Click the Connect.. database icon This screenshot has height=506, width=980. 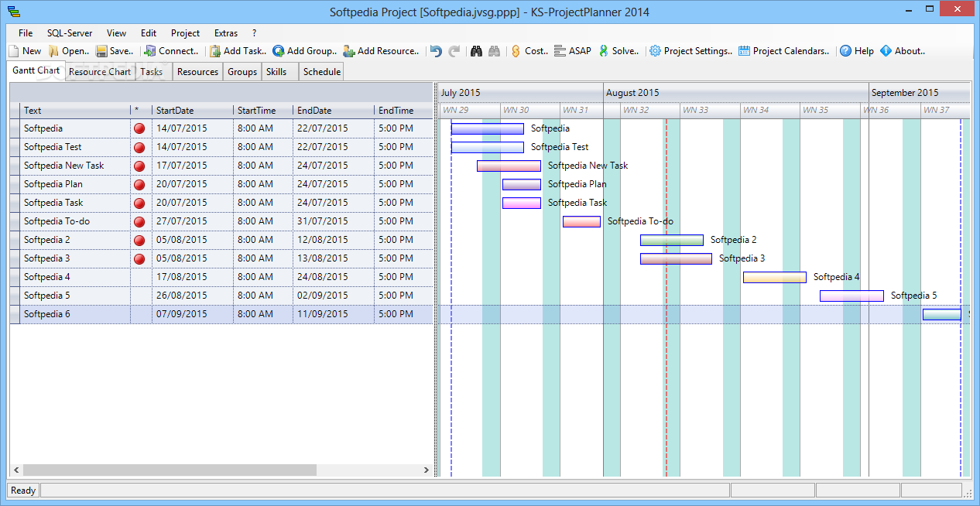coord(150,51)
